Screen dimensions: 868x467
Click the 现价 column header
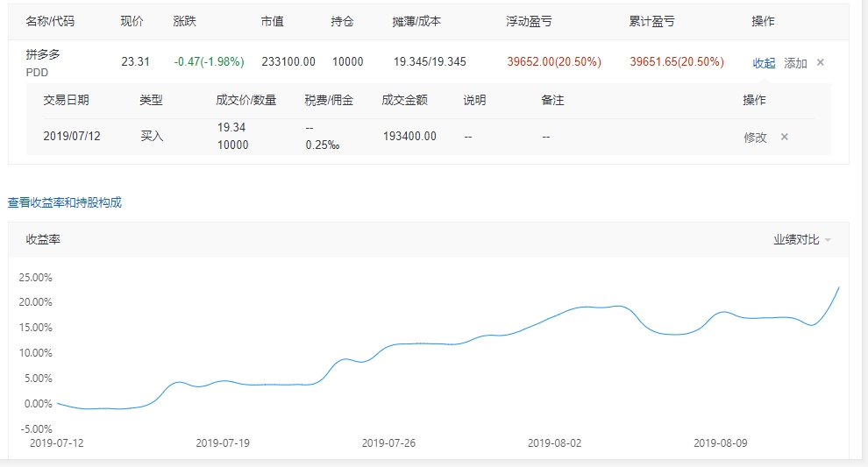point(132,21)
